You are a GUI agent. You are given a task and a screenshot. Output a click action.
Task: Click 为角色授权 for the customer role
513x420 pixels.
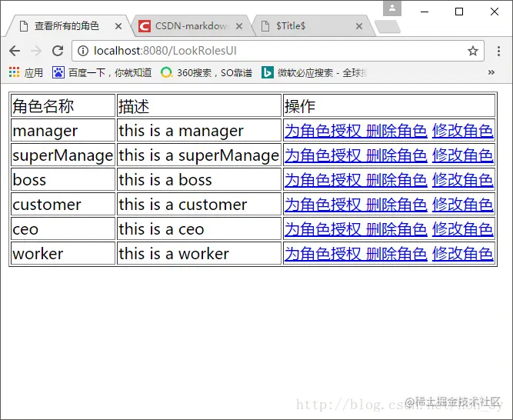[x=322, y=205]
